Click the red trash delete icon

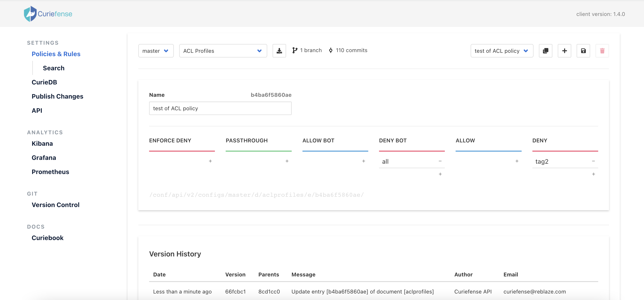point(602,51)
